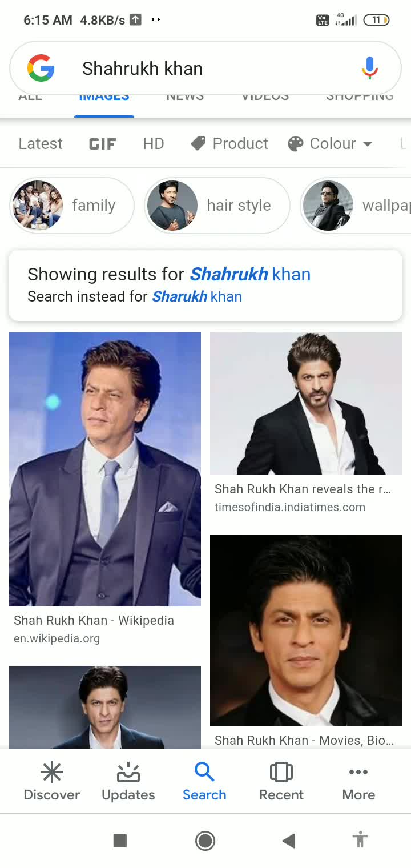Open Recent pages
The width and height of the screenshot is (411, 868).
pos(281,782)
